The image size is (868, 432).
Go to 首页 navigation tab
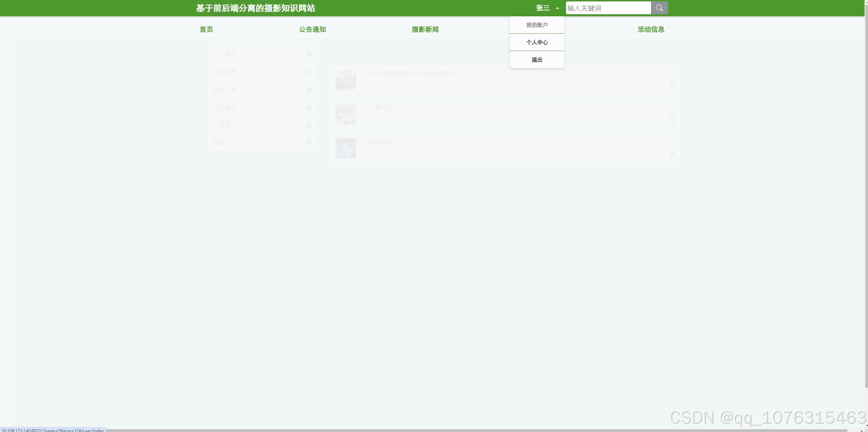[206, 30]
